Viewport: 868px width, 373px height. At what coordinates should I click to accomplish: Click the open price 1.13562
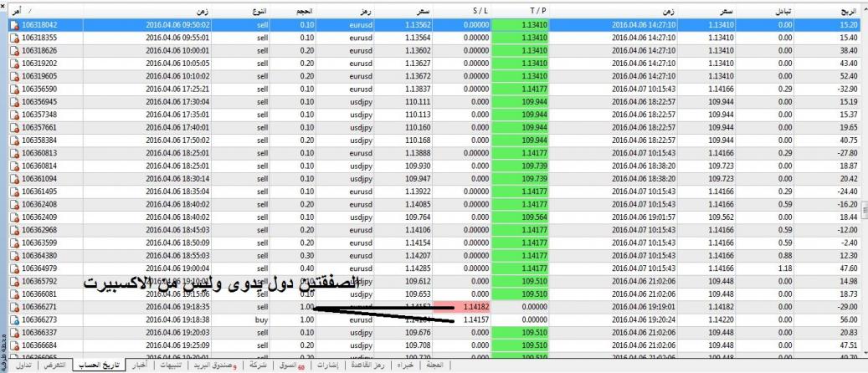tap(418, 25)
